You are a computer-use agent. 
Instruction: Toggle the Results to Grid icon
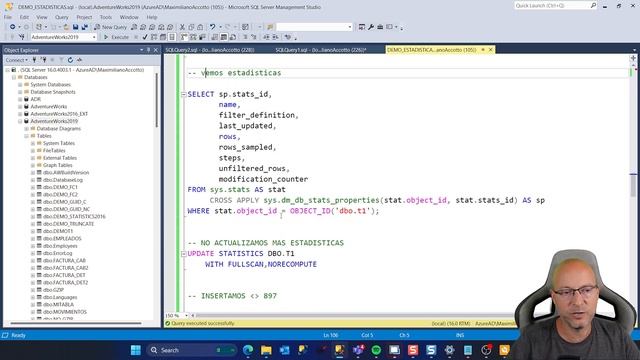coord(224,37)
